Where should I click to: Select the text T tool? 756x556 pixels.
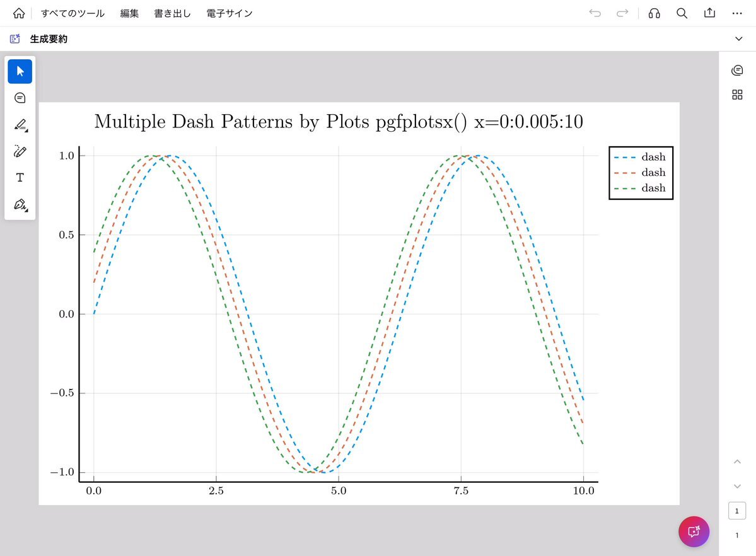tap(20, 178)
